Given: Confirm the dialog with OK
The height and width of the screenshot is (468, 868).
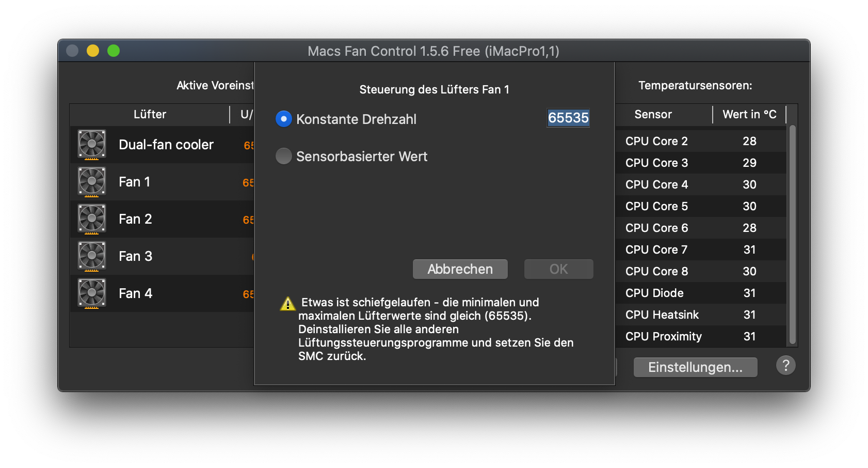Looking at the screenshot, I should coord(558,269).
